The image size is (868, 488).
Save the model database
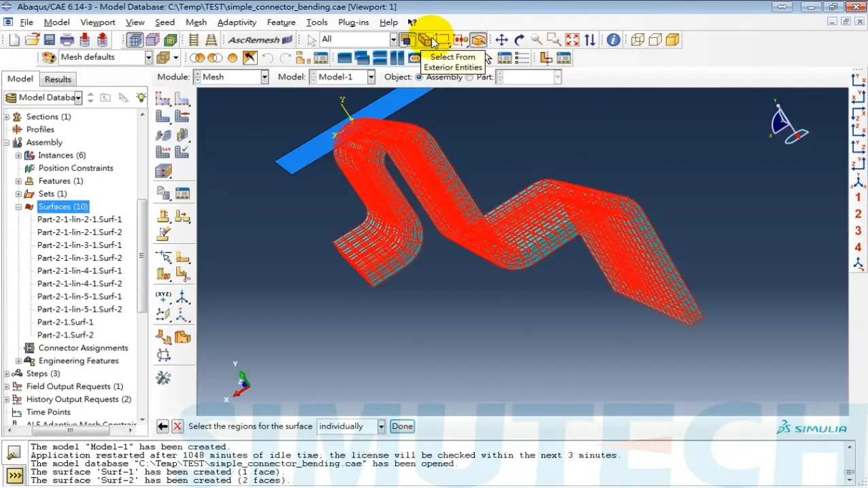pos(49,39)
